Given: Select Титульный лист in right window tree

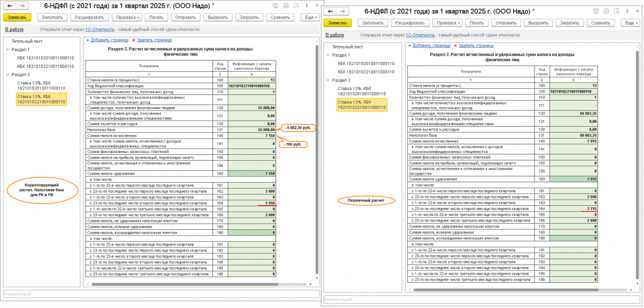Looking at the screenshot, I should coord(347,47).
